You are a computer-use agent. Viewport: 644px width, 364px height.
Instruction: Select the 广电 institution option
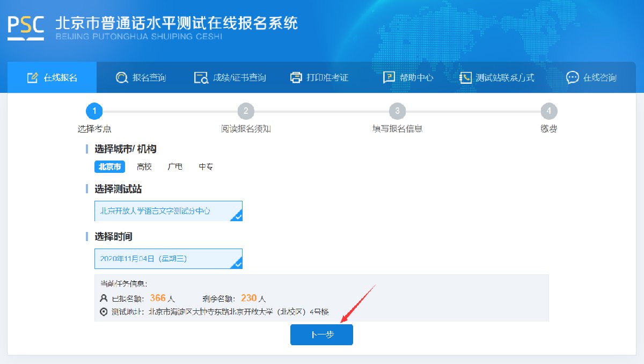click(175, 167)
